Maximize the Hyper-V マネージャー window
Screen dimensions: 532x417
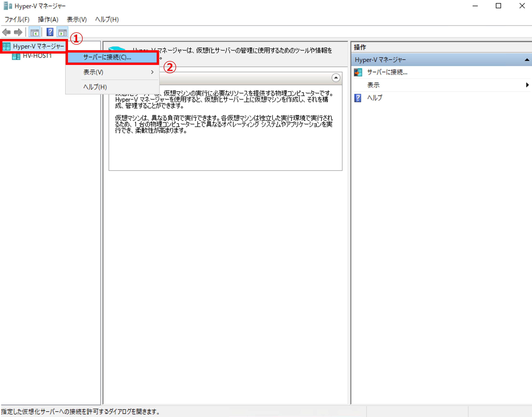498,6
